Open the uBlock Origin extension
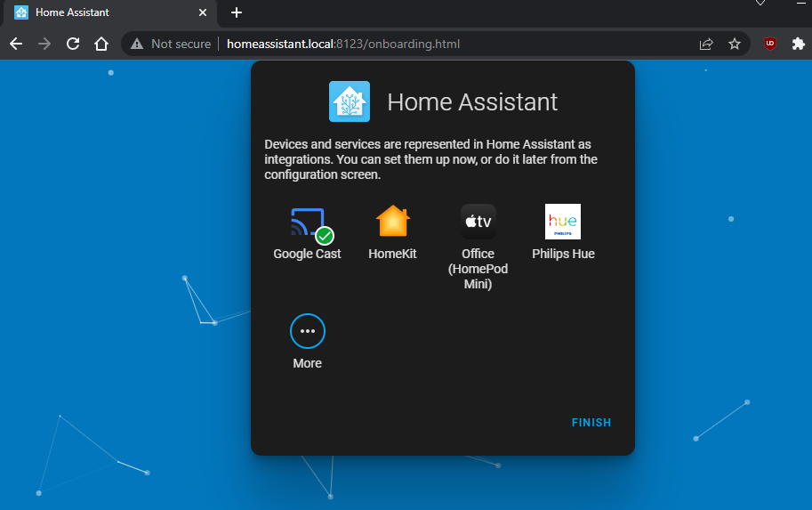 770,44
